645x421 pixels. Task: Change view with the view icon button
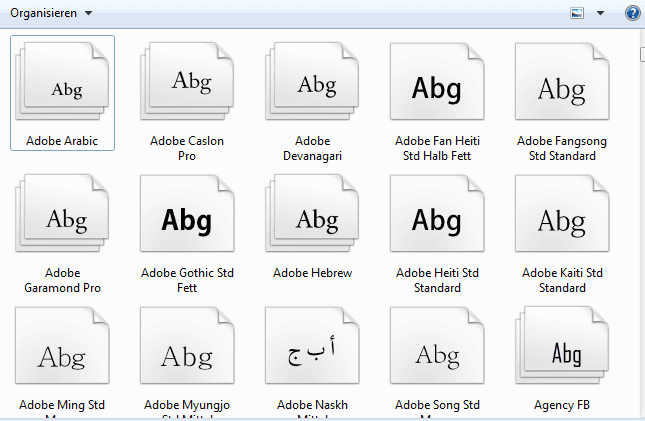[577, 13]
